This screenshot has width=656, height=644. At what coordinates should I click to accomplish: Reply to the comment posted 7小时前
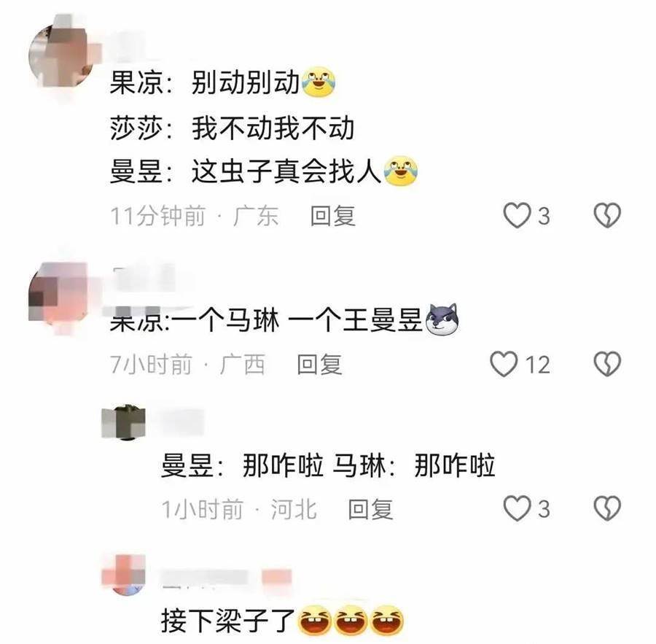click(x=319, y=364)
